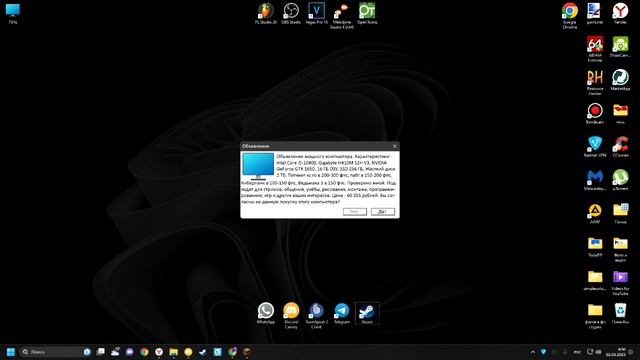Viewport: 640px width, 360px height.
Task: Open Videos For YouTube folder
Action: click(620, 283)
